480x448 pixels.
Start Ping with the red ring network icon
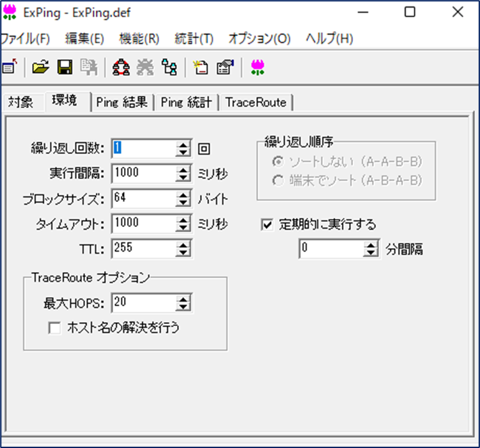[121, 66]
